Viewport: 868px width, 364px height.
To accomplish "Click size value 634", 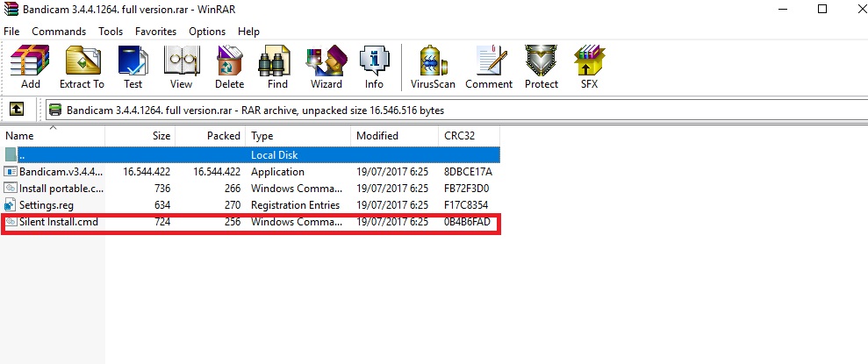I will [162, 204].
